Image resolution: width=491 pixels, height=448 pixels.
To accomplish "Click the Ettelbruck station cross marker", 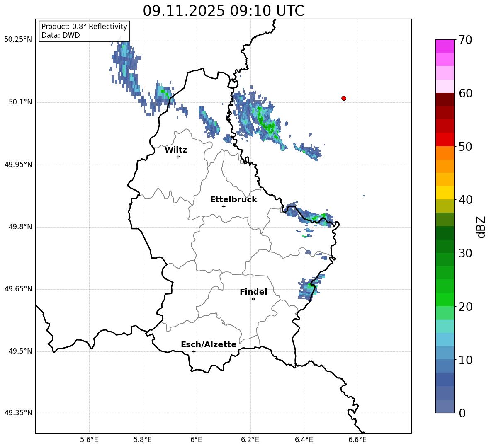I will [x=224, y=206].
